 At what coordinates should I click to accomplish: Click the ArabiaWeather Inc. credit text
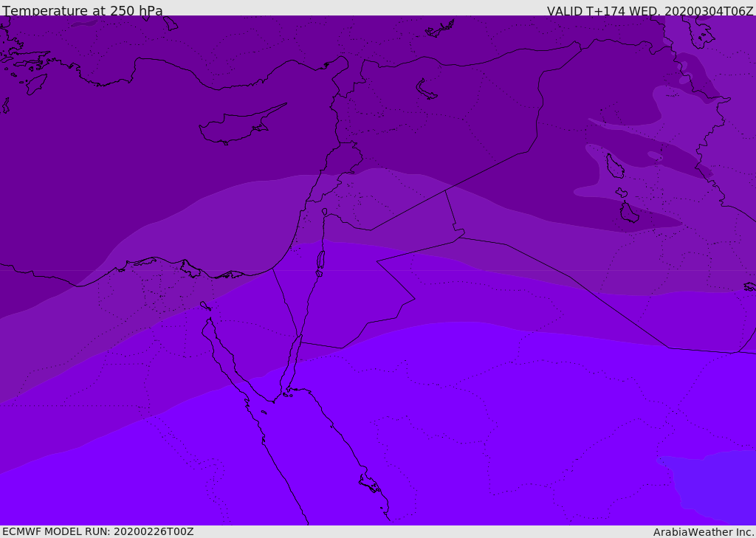point(704,532)
